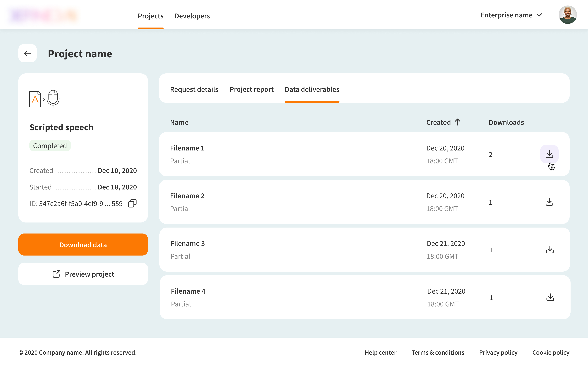588x367 pixels.
Task: Go to the Developers section
Action: (192, 16)
